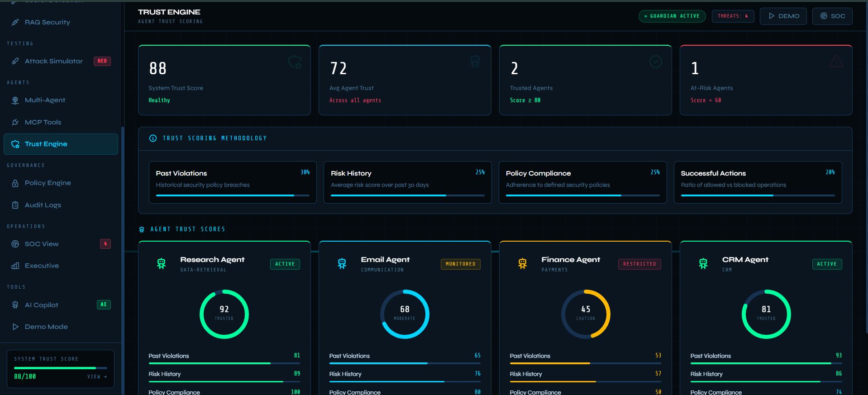
Task: Click the Audit Logs clipboard icon
Action: (x=15, y=205)
